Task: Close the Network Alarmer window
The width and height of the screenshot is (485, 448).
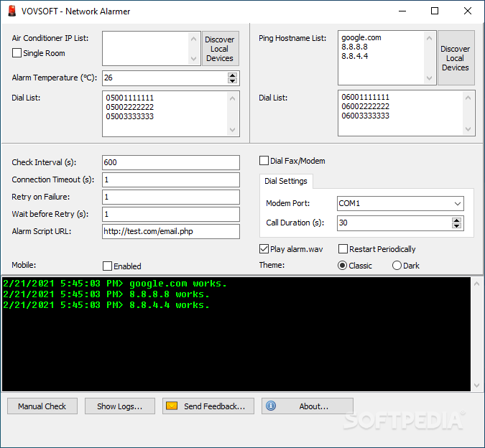Action: [x=468, y=11]
